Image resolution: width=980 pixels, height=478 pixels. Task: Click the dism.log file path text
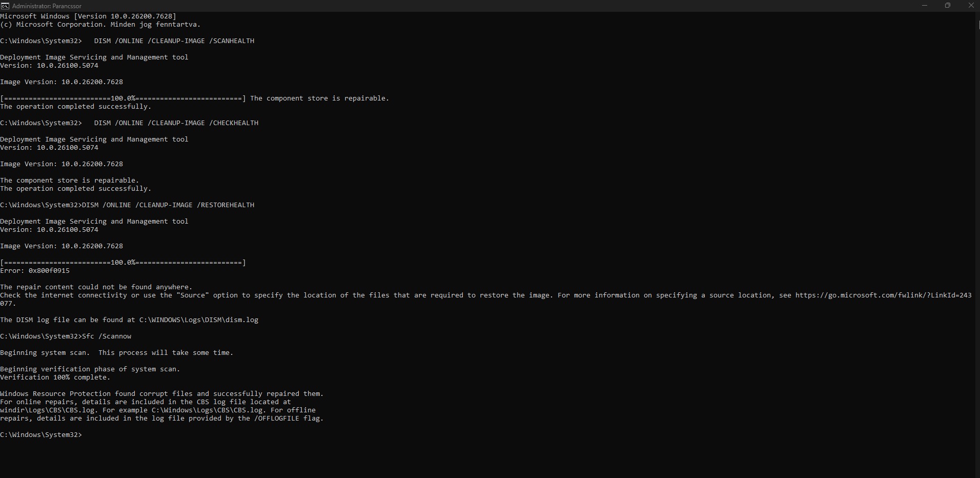point(198,320)
